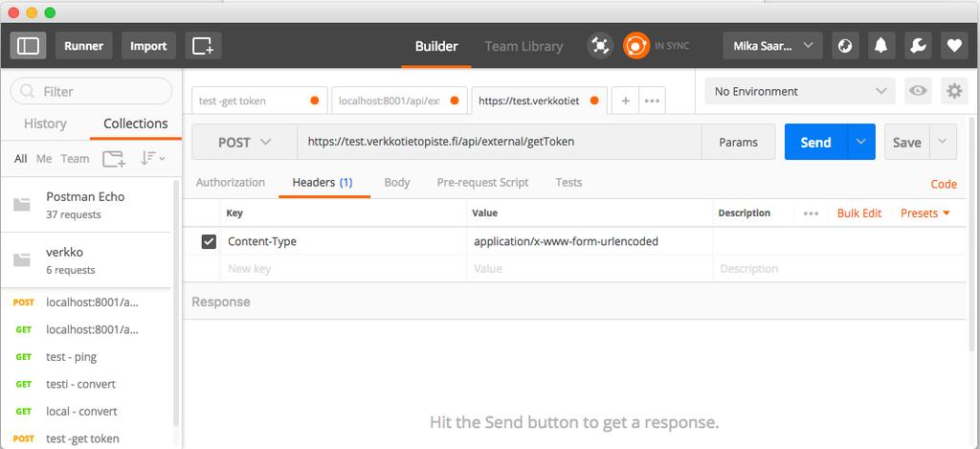Open the Tests tab
Screen dimensions: 980x449
[x=568, y=183]
